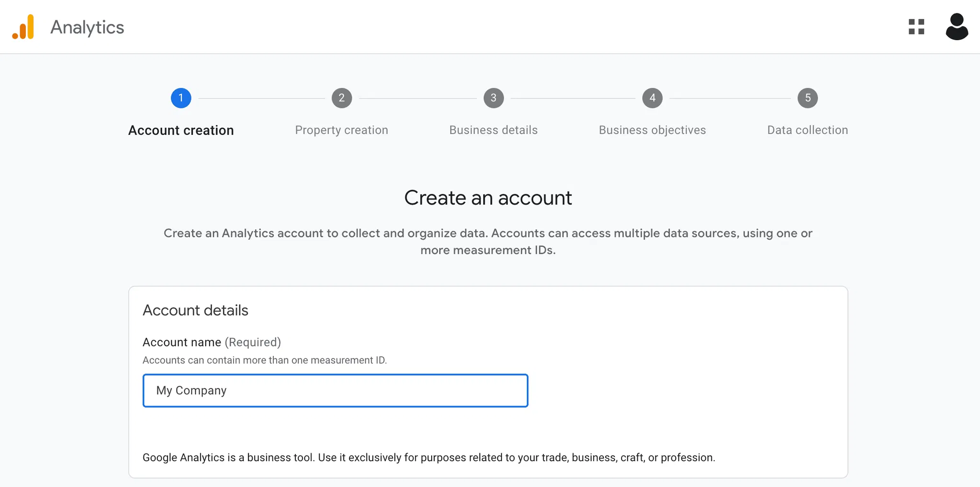
Task: Select the step 2 circle icon
Action: click(342, 98)
